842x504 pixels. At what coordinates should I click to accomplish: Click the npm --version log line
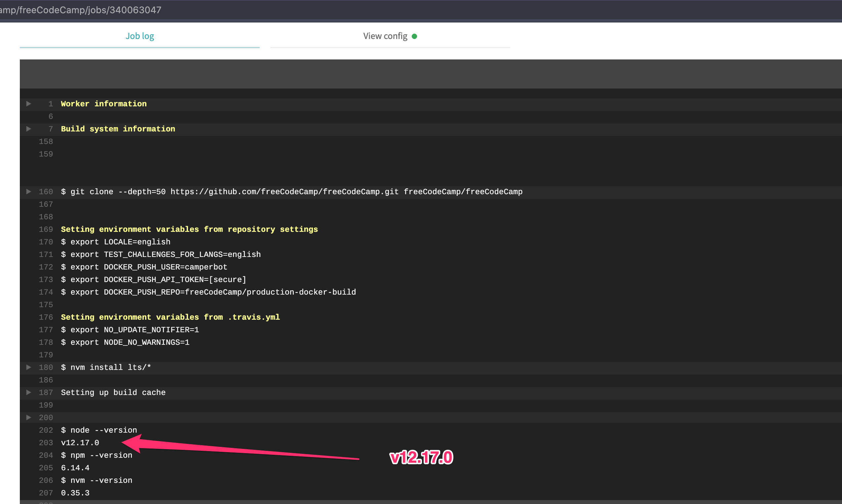(96, 455)
